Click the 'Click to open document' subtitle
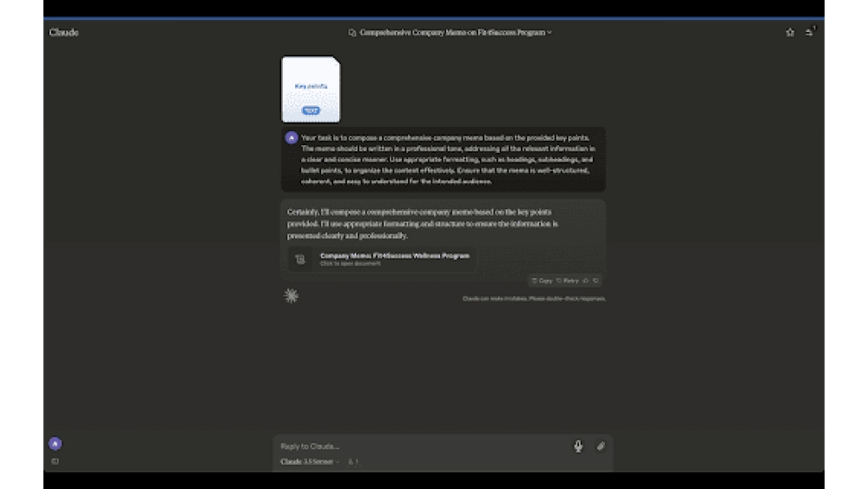868x489 pixels. coord(351,263)
